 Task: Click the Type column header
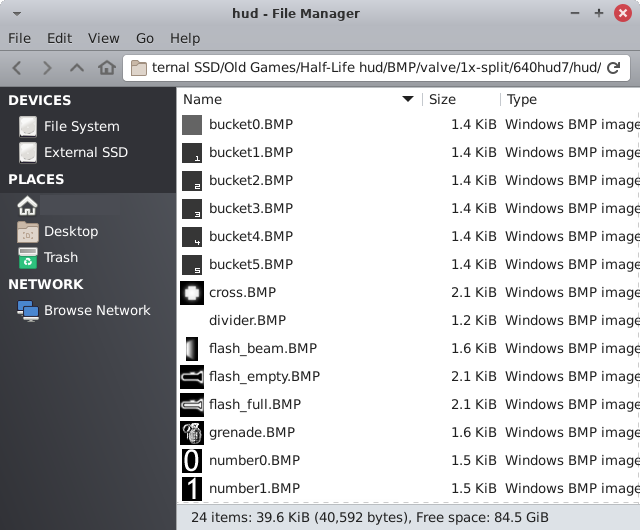(570, 99)
